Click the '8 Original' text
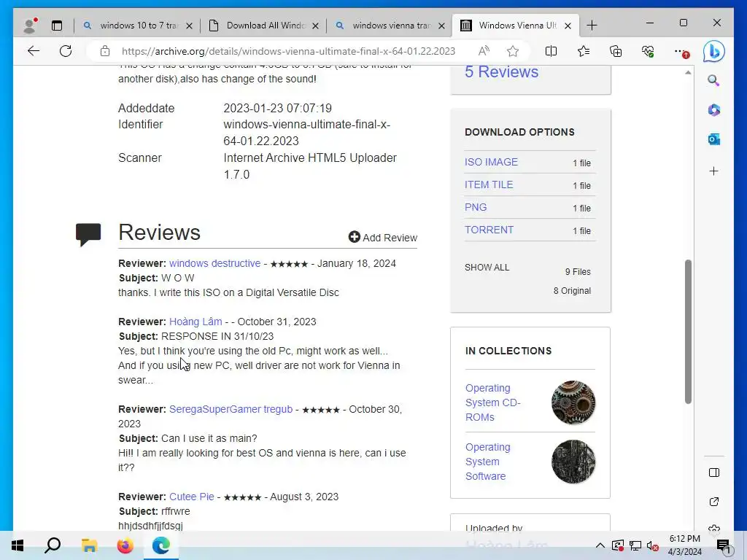 point(572,290)
